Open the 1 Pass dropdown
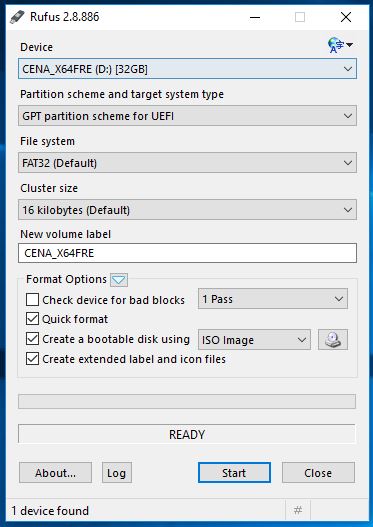This screenshot has height=527, width=373. coord(273,299)
